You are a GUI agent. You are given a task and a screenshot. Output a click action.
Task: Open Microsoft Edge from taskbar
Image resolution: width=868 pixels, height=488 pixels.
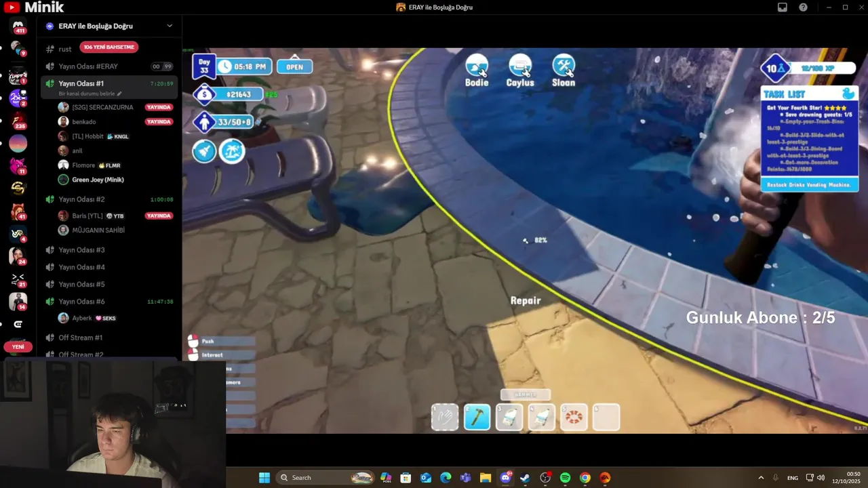(446, 478)
